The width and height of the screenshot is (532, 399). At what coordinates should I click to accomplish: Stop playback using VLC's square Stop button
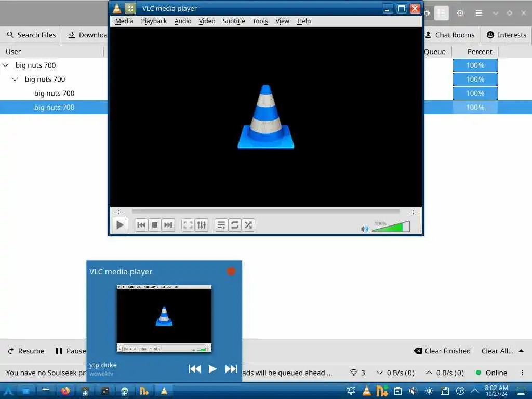coord(155,225)
